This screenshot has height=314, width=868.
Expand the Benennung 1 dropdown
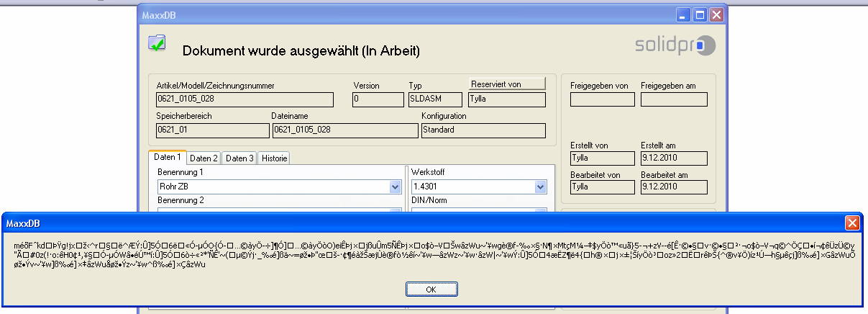coord(395,187)
